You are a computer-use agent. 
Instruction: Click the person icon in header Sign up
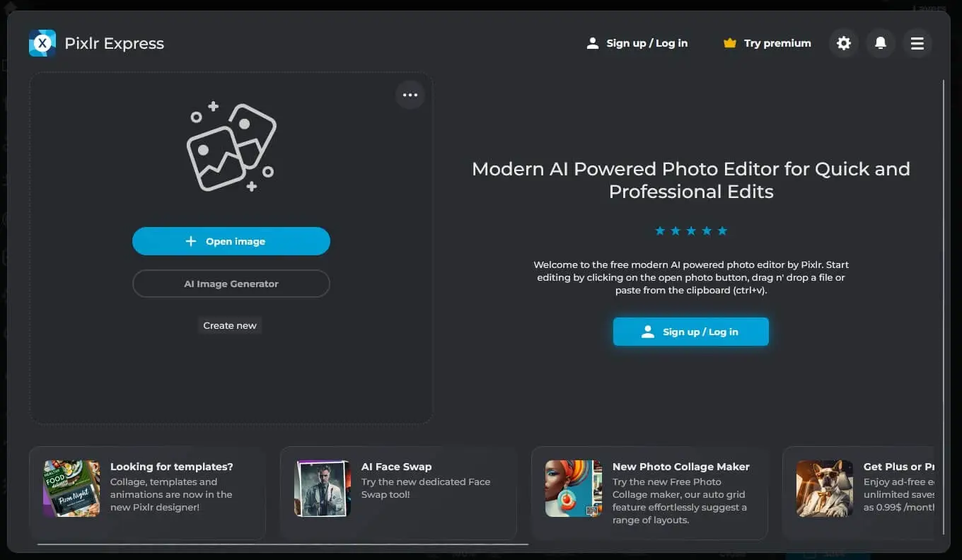(x=593, y=43)
